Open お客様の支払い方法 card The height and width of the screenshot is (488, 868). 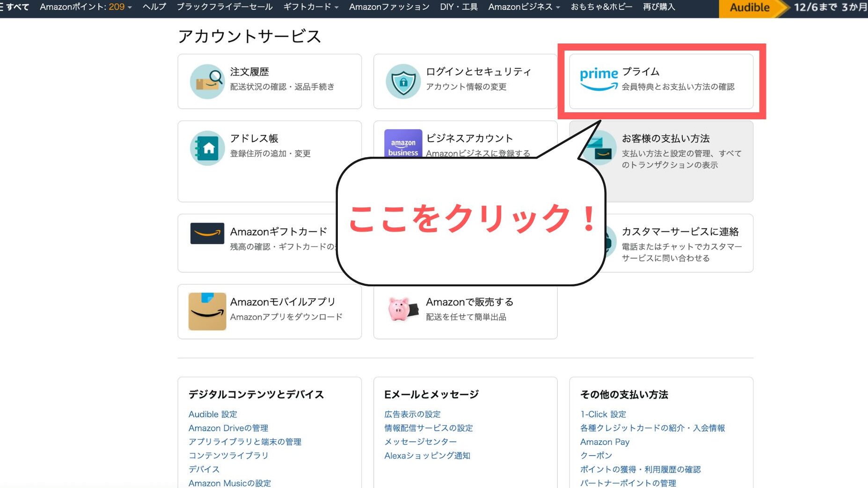click(x=661, y=161)
